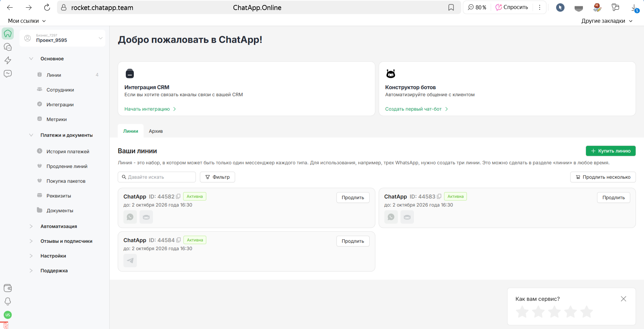Click Telegram icon on line 44584
Viewport: 644px width, 329px height.
[130, 261]
